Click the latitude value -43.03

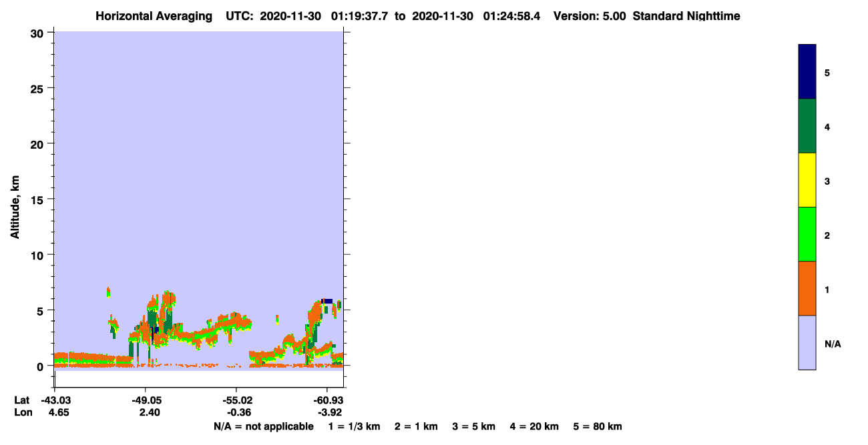pos(55,400)
